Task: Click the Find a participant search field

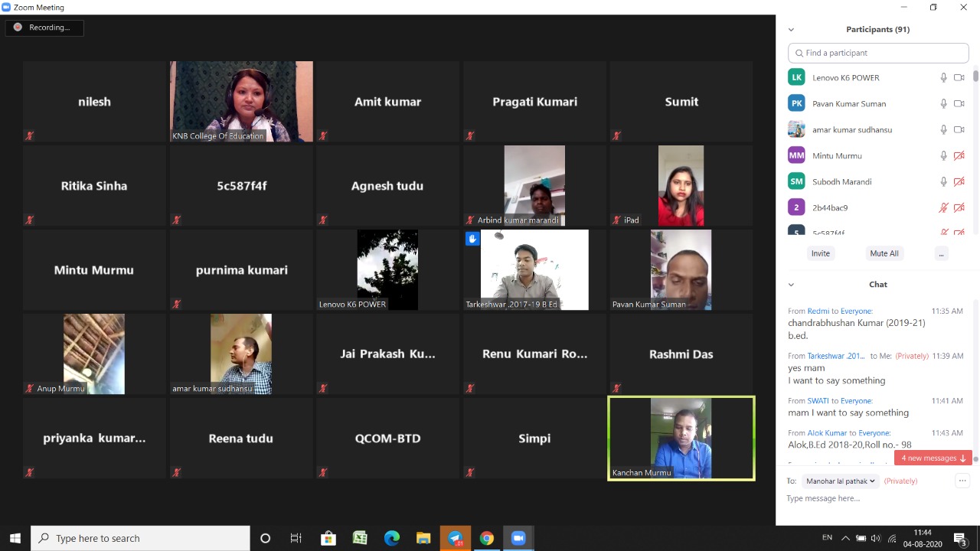Action: tap(878, 53)
